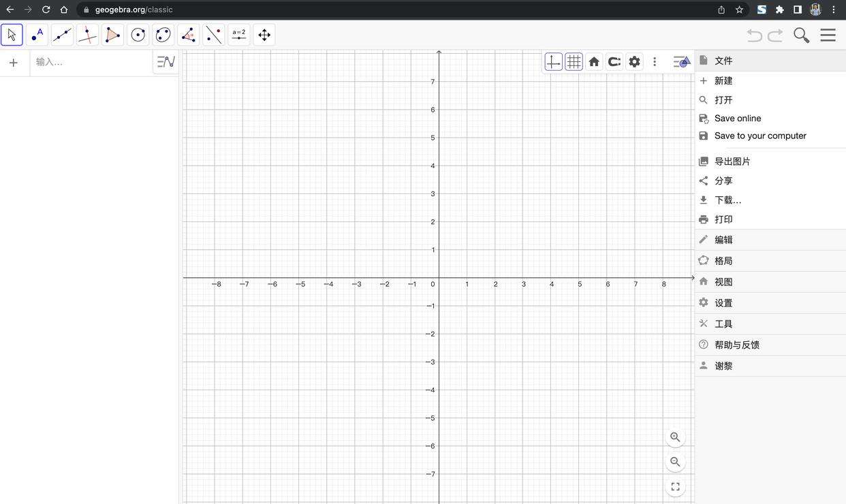Open the browser profile avatar
Viewport: 846px width, 504px height.
(x=815, y=10)
